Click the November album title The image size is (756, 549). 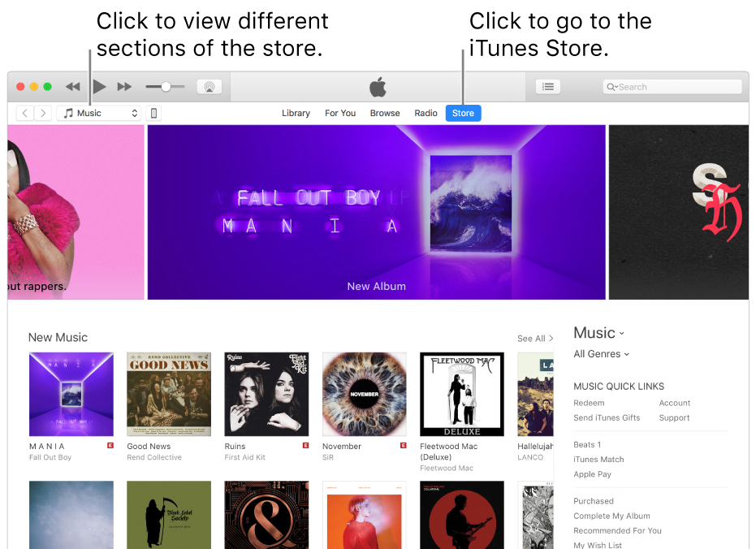coord(342,447)
